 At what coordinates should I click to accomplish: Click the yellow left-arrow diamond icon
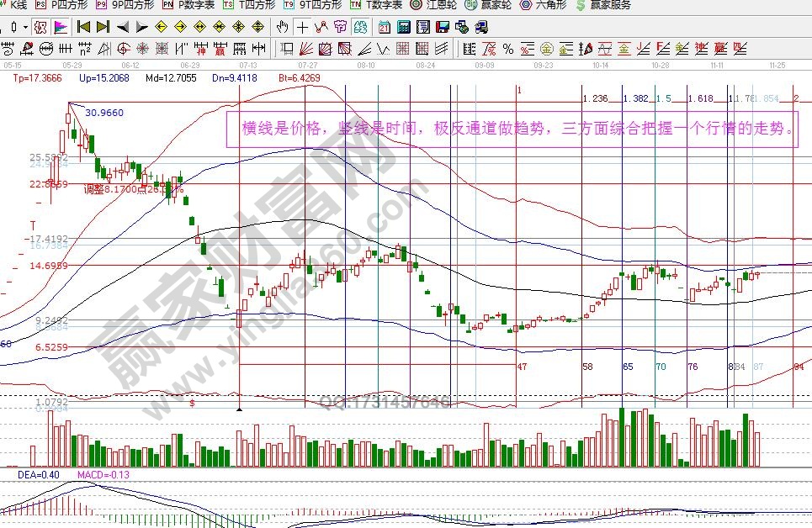tap(161, 27)
